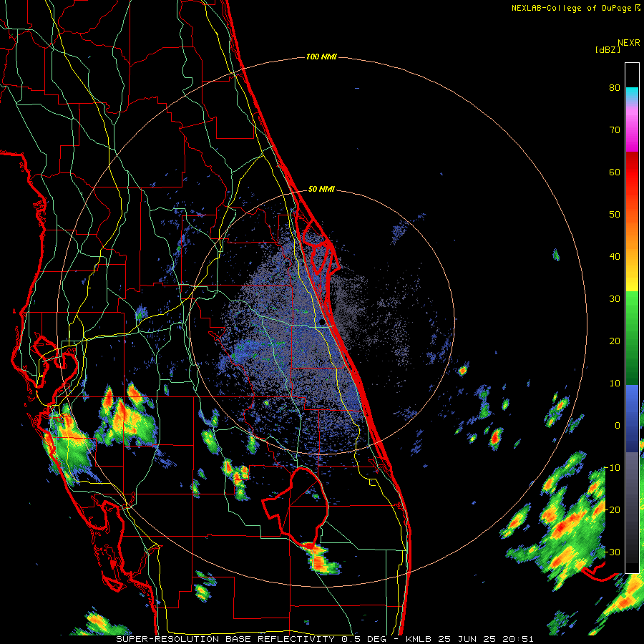Click the Lake Okeechobee outline
This screenshot has height=644, width=644.
pos(296,507)
